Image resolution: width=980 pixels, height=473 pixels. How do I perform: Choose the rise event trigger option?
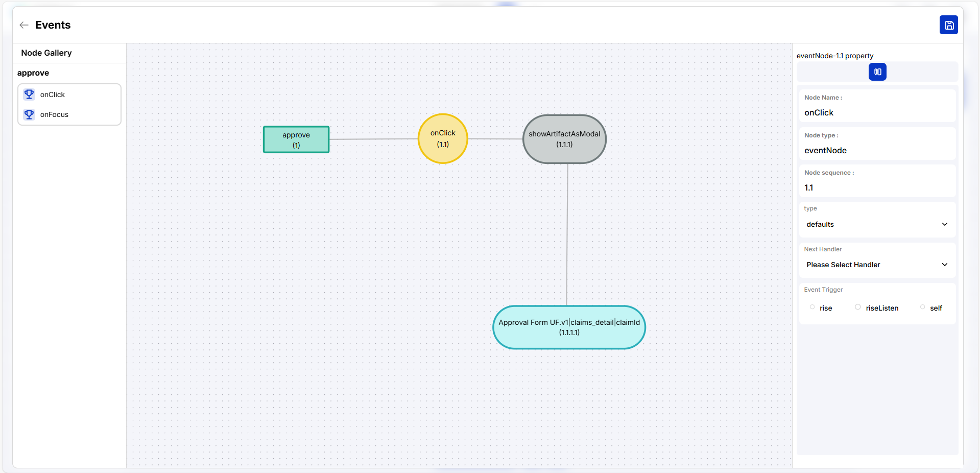tap(812, 308)
